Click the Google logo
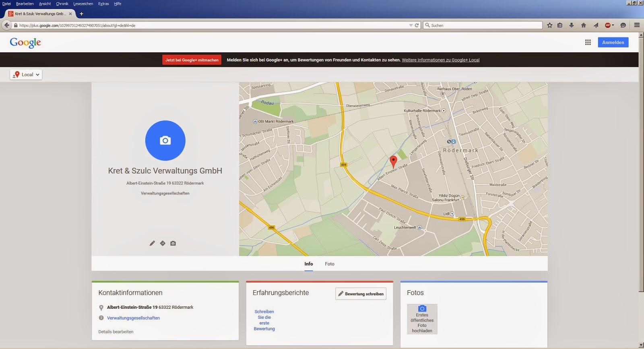Screen dimensions: 644x349 [x=25, y=42]
